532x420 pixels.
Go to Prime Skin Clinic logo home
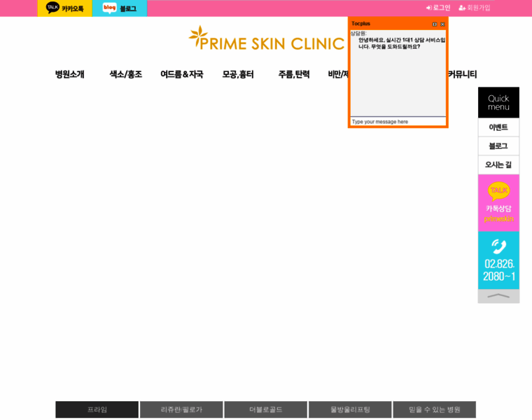266,38
